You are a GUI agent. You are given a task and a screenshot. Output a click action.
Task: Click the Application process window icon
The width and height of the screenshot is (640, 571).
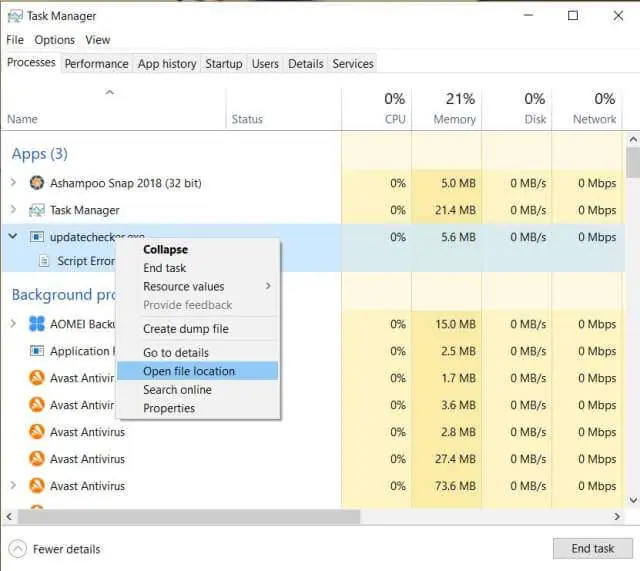[37, 351]
